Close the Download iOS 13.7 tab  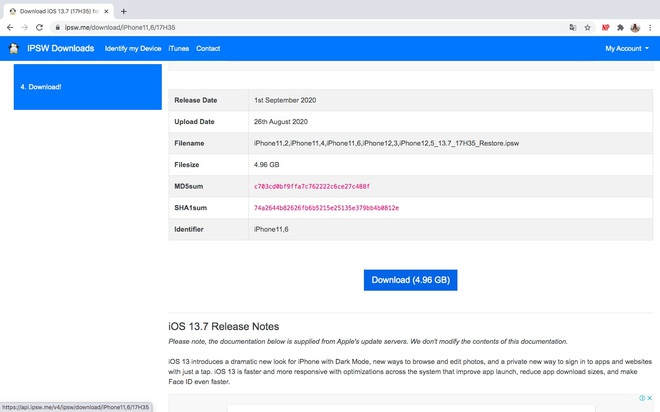106,11
